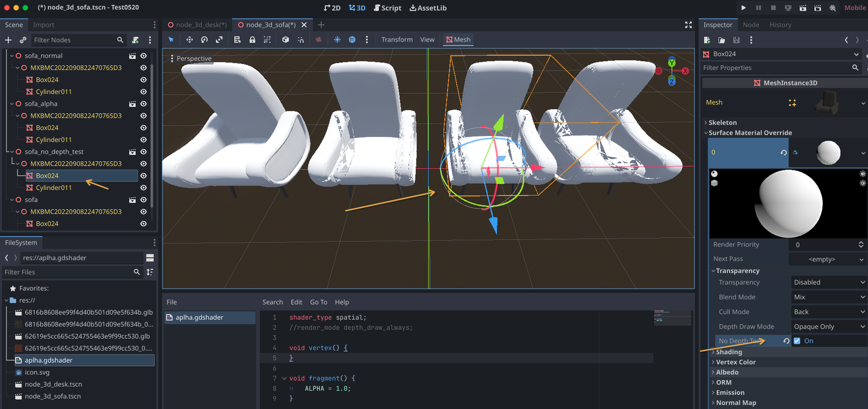Uncheck the No Depth Test On checkbox
Viewport: 868px width, 409px height.
click(x=797, y=341)
